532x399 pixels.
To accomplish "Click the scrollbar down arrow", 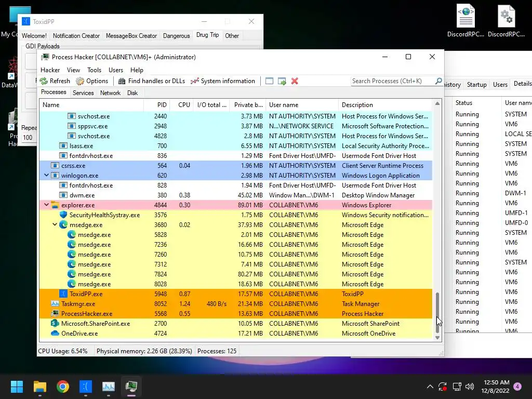I will pyautogui.click(x=437, y=338).
